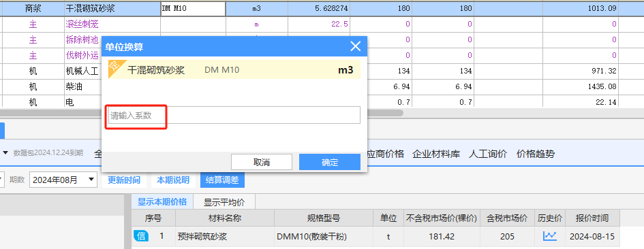Viewport: 644px width, 249px height.
Task: Open the 期数 2024年08月 dropdown
Action: pyautogui.click(x=63, y=180)
